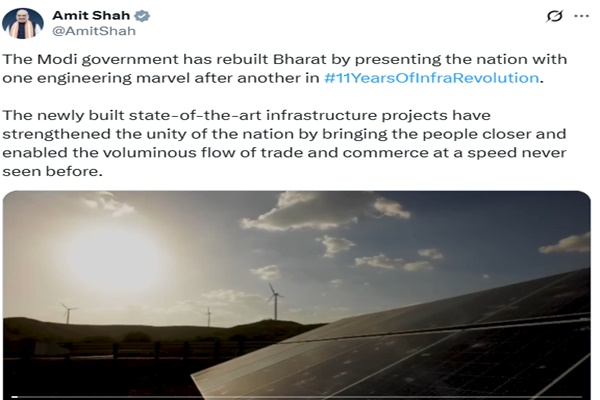Click the phrase "engineering marvel"
This screenshot has width=600, height=400.
(x=113, y=78)
